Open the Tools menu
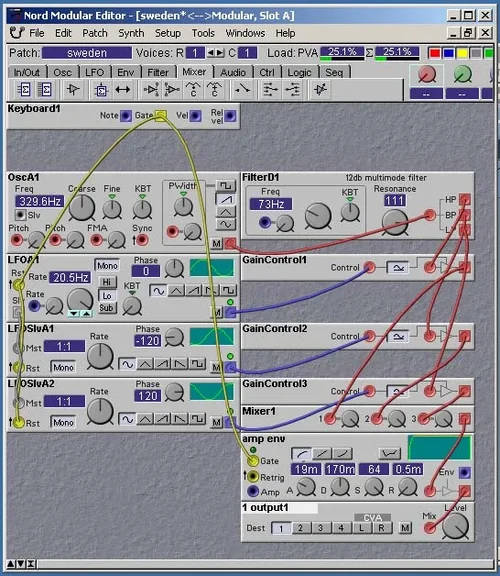 [x=203, y=33]
